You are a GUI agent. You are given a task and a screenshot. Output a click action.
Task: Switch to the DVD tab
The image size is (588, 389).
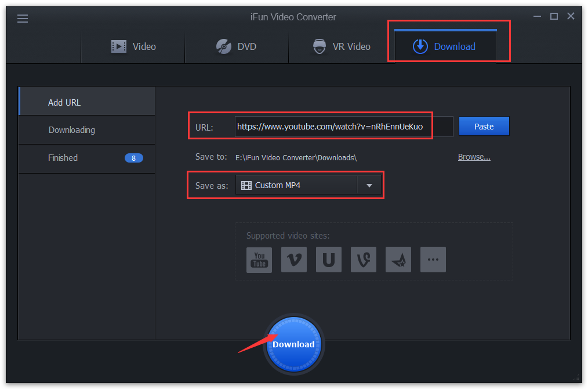point(237,46)
